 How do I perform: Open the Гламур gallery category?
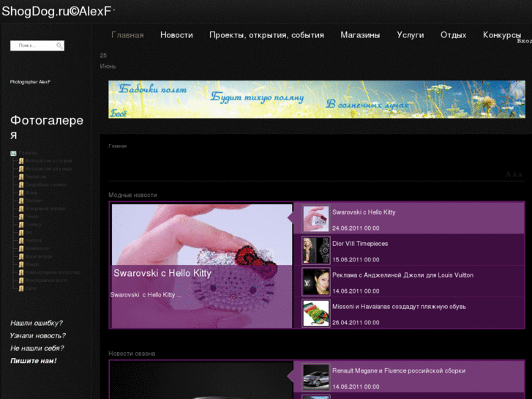tap(33, 225)
